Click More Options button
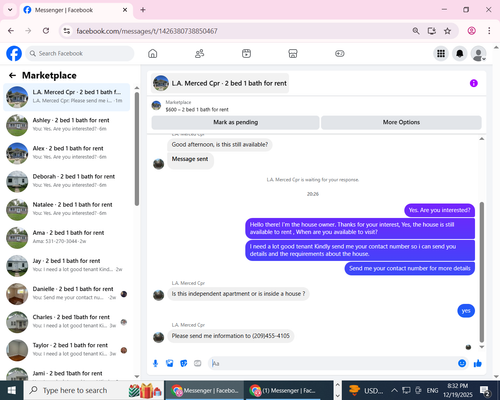 (401, 122)
